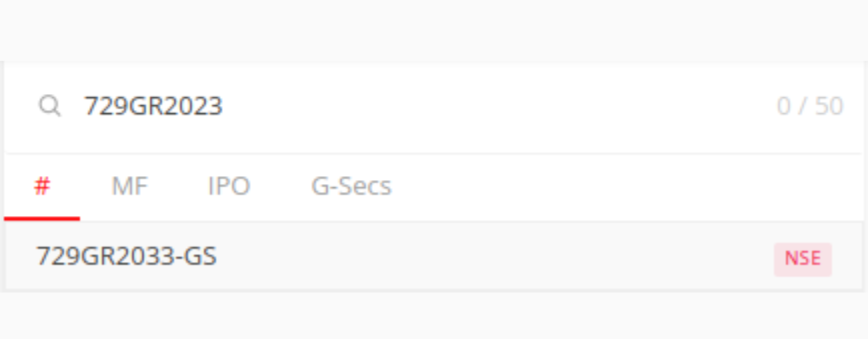Select the G-Secs tab
Screen dimensions: 868x339
coord(351,186)
